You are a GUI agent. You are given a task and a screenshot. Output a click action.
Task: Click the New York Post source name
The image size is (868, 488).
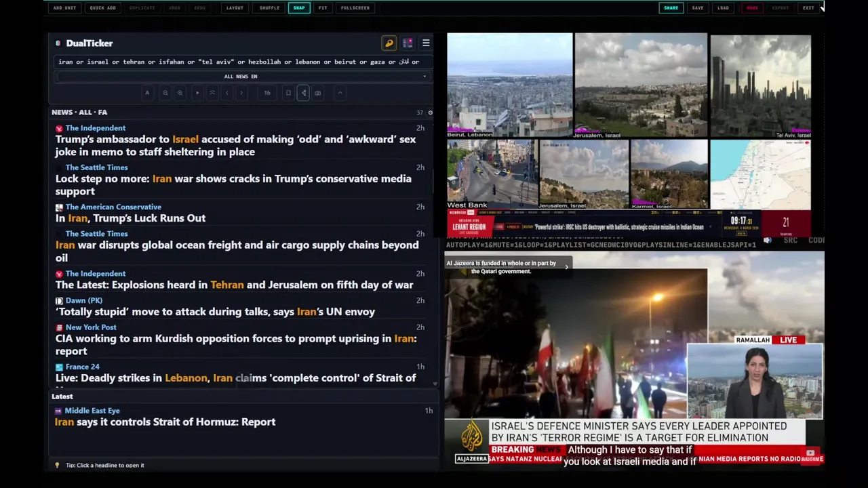(91, 327)
